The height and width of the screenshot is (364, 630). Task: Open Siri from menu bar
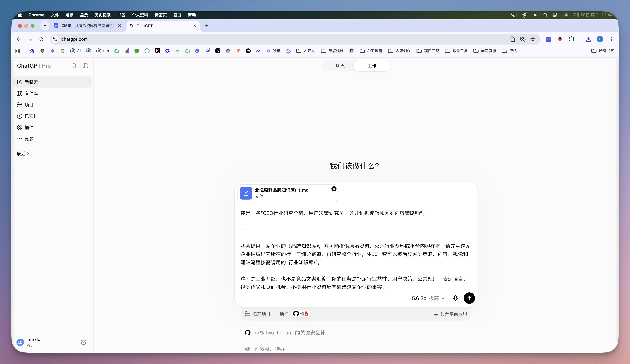tap(566, 15)
